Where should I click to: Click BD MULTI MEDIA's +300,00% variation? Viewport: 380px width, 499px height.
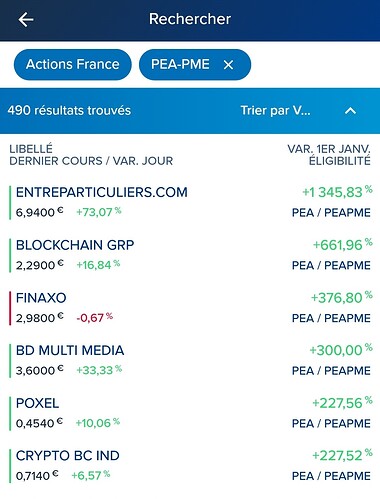(x=341, y=350)
